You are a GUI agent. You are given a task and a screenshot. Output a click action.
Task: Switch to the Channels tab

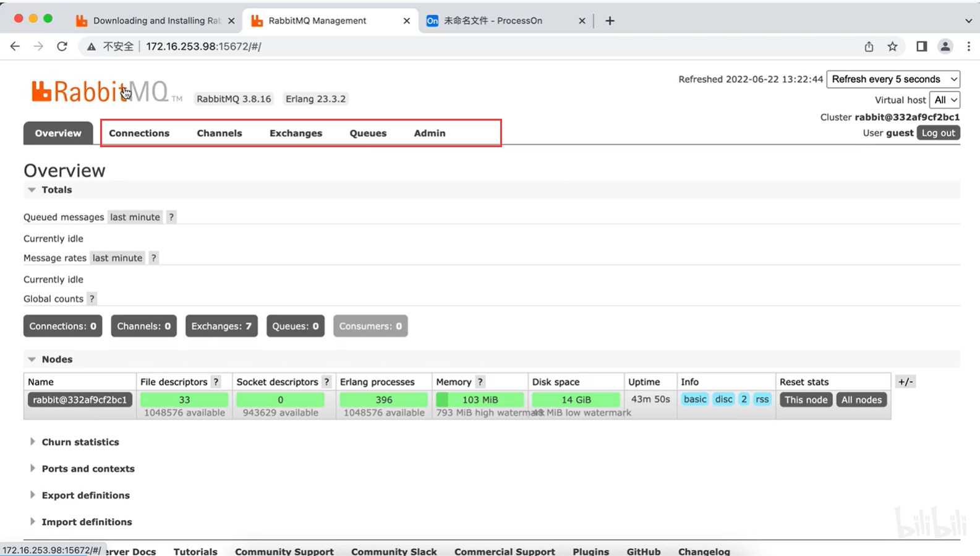219,133
